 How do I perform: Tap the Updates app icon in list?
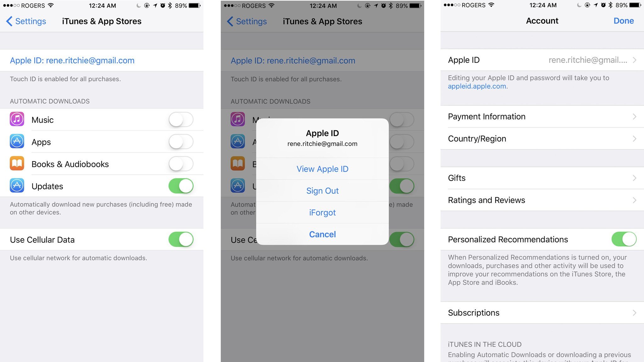click(x=16, y=185)
